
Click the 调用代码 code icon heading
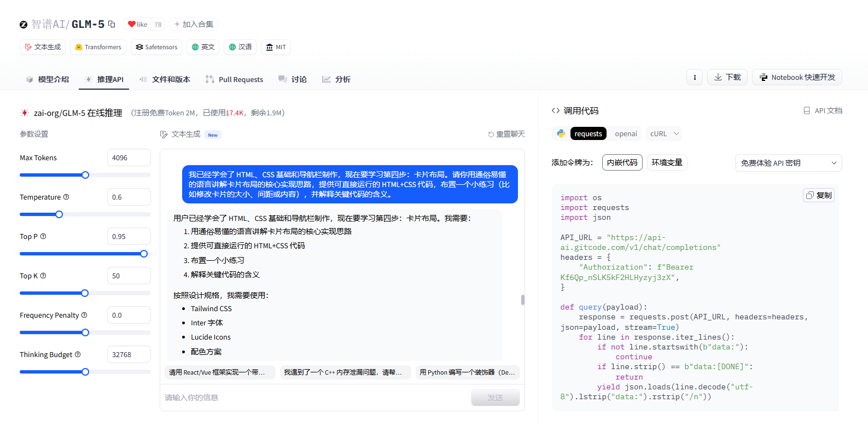556,110
